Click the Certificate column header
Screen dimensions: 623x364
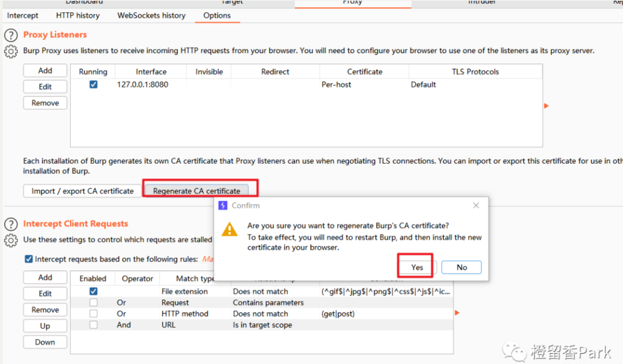click(x=364, y=72)
